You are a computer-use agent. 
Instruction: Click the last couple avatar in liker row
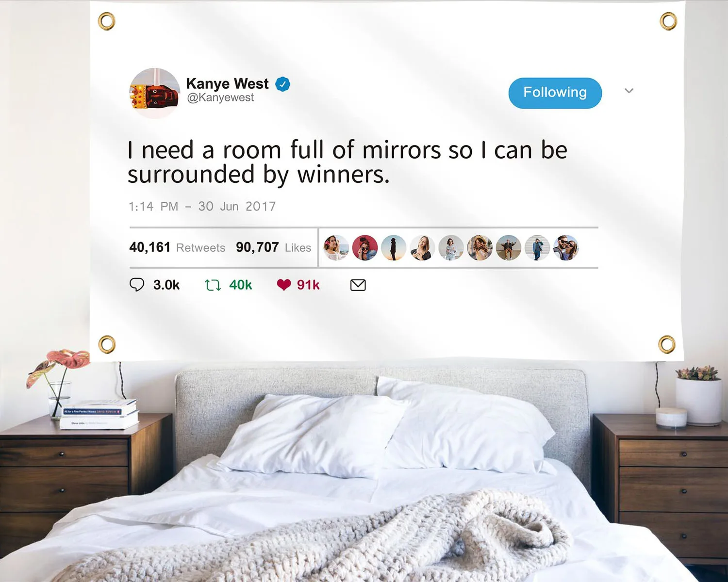tap(566, 248)
